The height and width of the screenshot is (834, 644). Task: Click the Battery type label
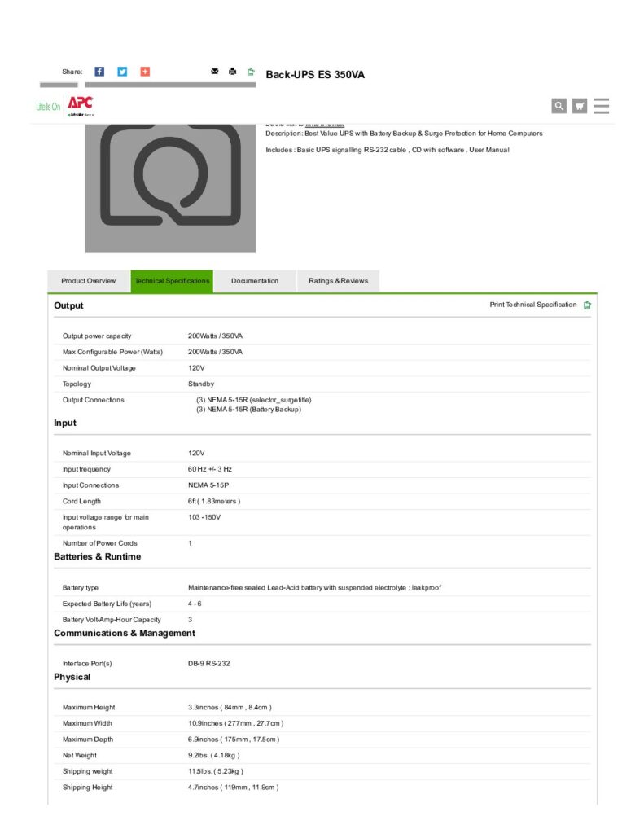click(x=81, y=588)
